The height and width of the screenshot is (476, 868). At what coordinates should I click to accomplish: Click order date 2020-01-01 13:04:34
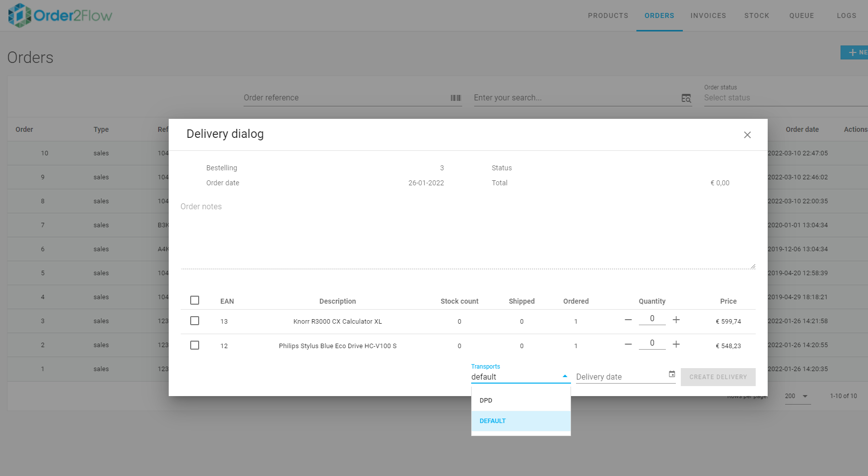click(x=798, y=225)
